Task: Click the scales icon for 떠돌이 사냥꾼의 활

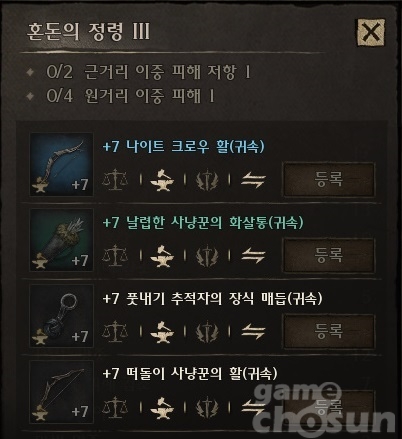Action: coord(115,407)
